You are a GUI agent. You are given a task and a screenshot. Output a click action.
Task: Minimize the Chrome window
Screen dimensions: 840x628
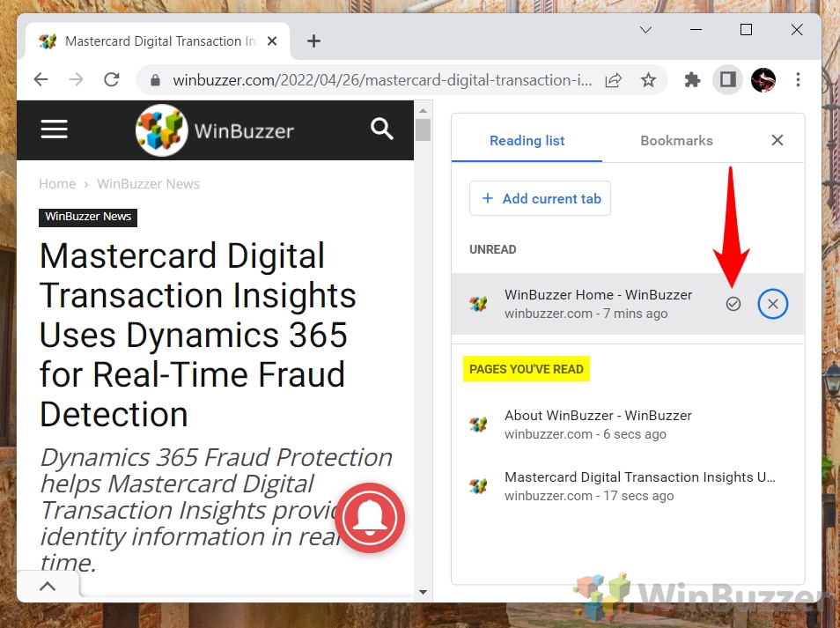pos(696,30)
